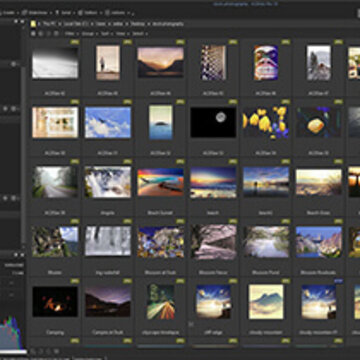Select the island in calm water thumbnail
This screenshot has width=360, height=360.
[161, 122]
